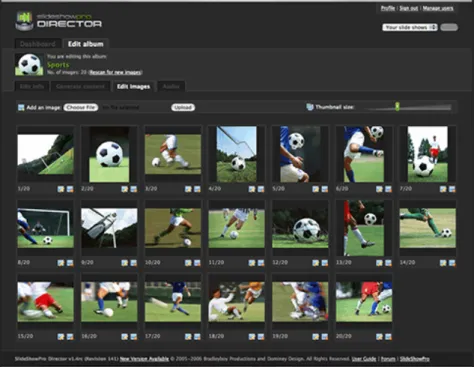This screenshot has width=474, height=367.
Task: Click the pencil edit icon under image 16/20
Action: [124, 337]
